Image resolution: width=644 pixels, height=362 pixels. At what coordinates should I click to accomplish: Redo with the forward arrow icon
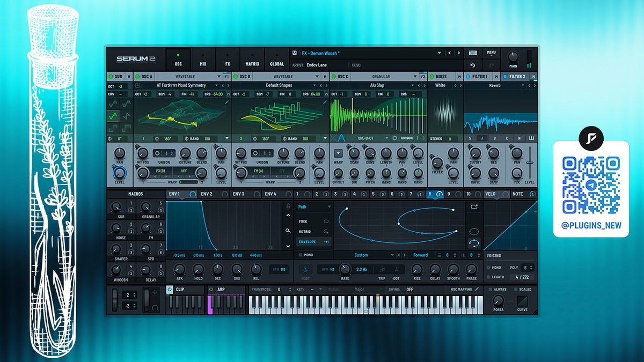pyautogui.click(x=491, y=65)
